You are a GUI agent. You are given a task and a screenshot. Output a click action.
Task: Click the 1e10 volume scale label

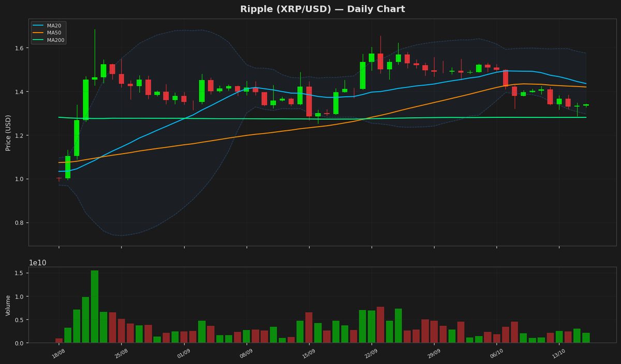(x=37, y=263)
